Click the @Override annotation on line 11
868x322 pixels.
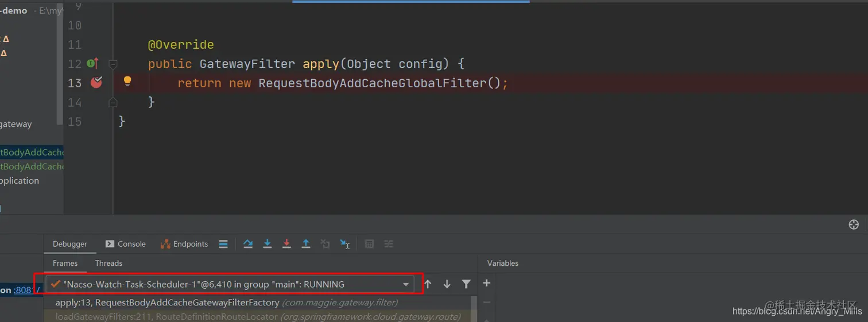(181, 45)
